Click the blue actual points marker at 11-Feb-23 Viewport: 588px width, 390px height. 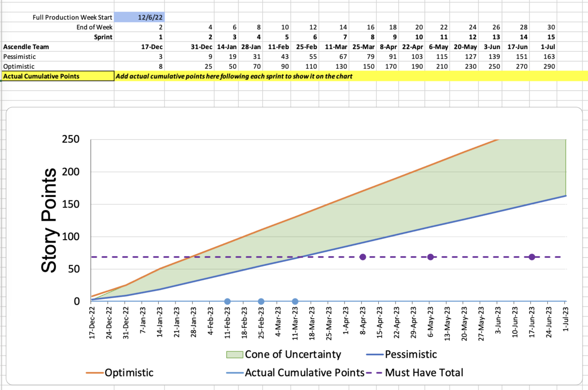click(x=227, y=302)
